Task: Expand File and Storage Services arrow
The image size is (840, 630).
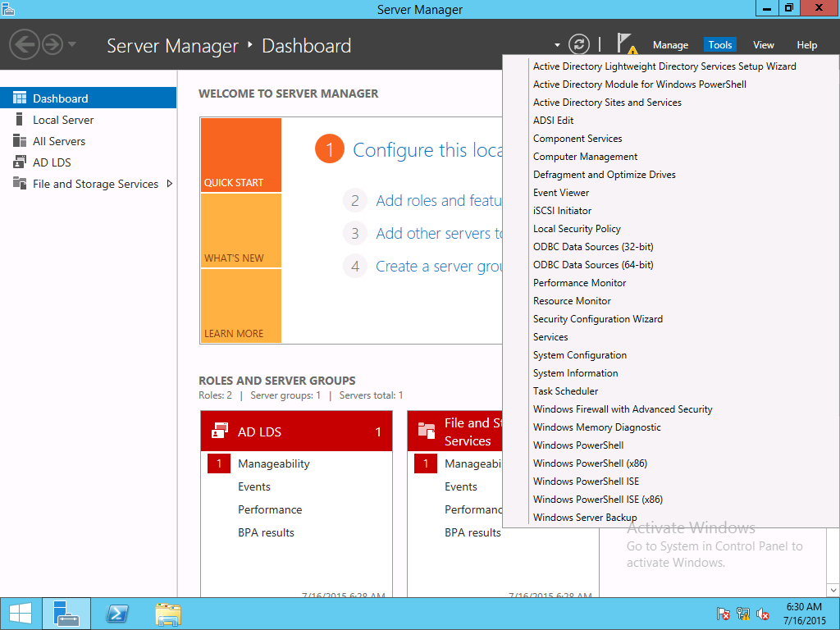Action: 169,184
